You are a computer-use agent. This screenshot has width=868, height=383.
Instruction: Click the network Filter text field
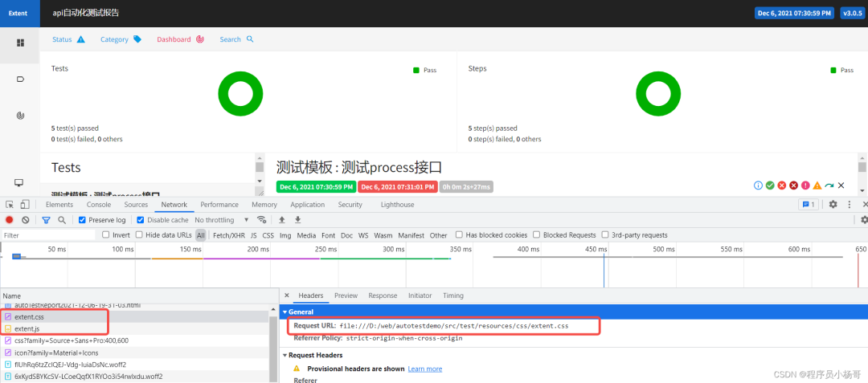(x=48, y=235)
